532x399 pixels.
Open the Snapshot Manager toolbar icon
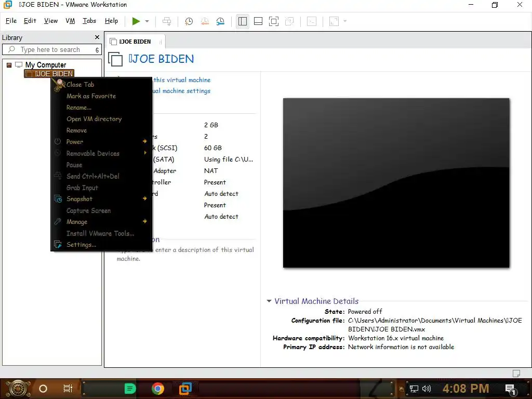click(x=220, y=21)
